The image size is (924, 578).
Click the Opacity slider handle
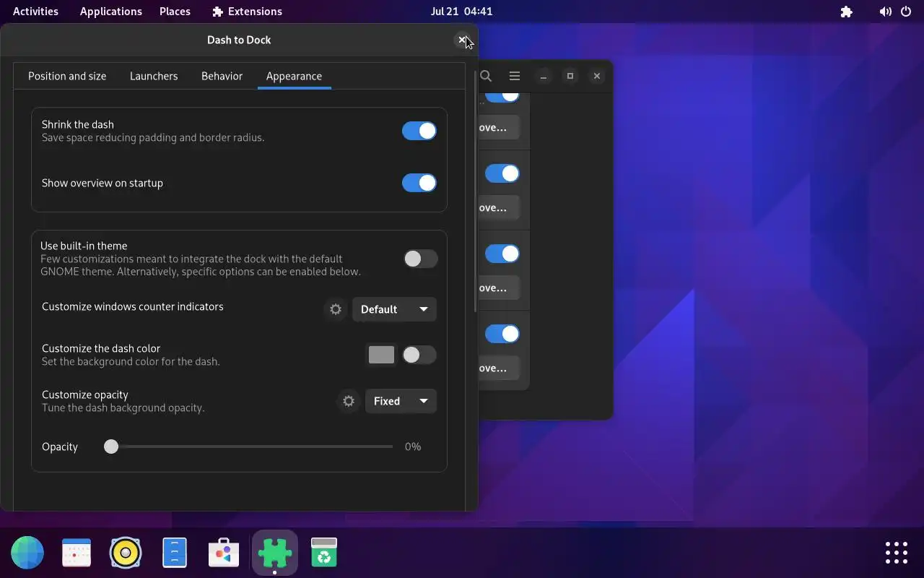[110, 447]
